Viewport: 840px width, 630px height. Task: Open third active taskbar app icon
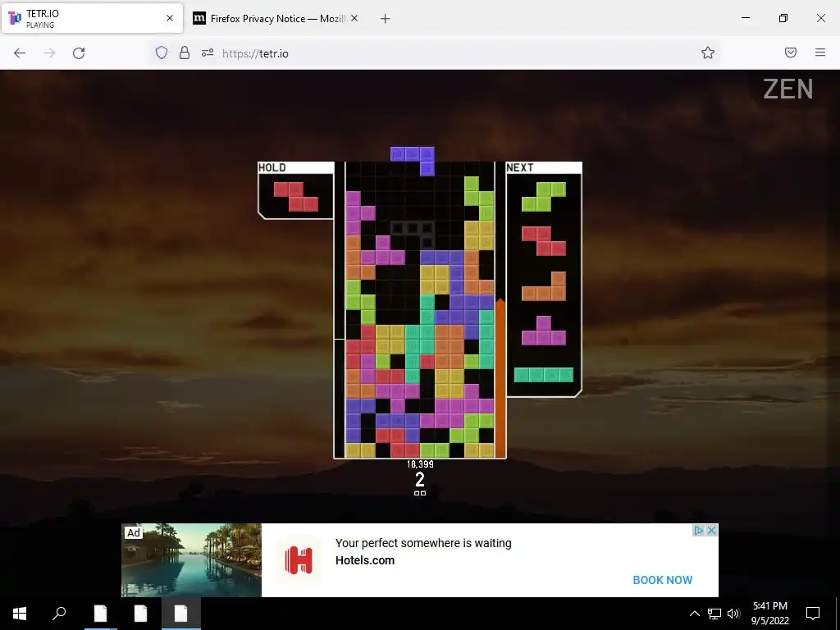tap(181, 614)
